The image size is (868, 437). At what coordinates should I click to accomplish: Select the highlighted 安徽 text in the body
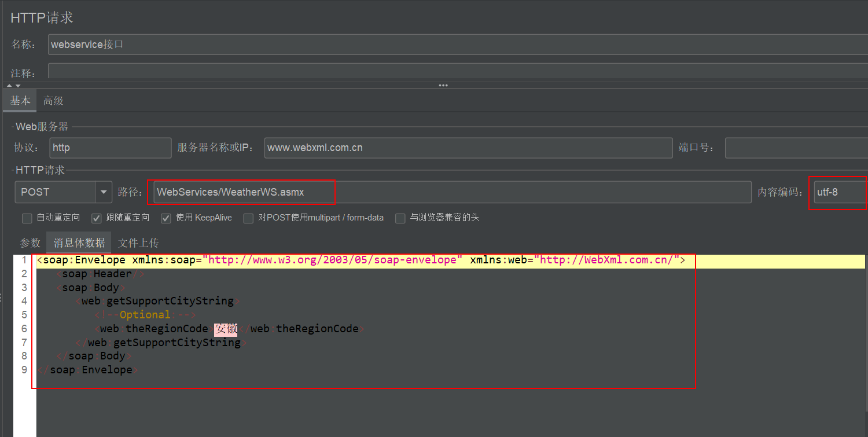[x=225, y=328]
